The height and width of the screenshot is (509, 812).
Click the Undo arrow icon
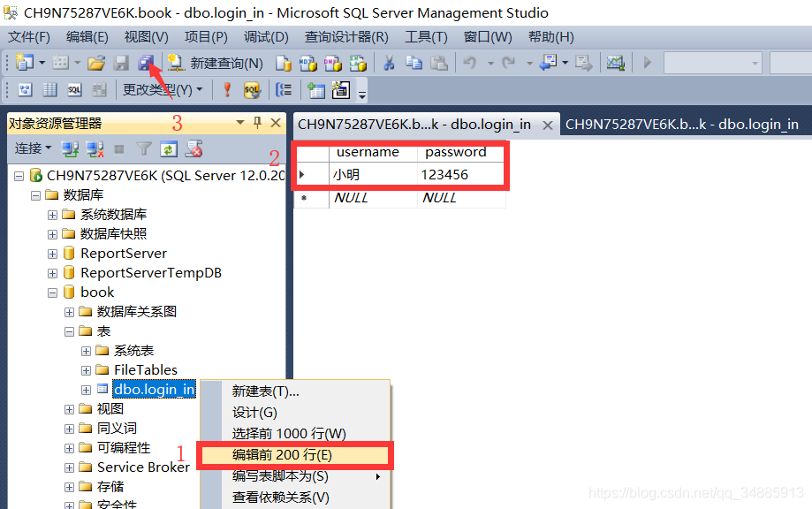pyautogui.click(x=470, y=63)
